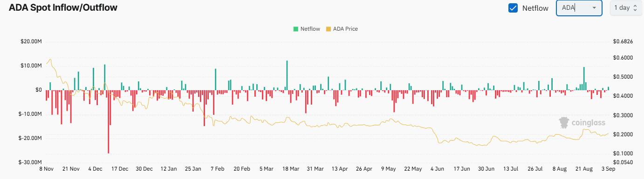The image size is (644, 179).
Task: Click the $0.5000 right axis label
Action: (623, 77)
